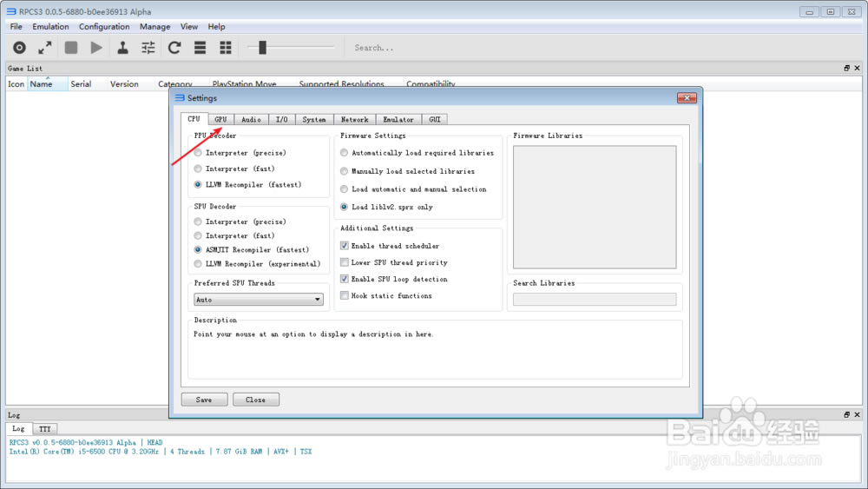Switch to the GUI settings tab
Screen dimensions: 868x489
(x=435, y=119)
